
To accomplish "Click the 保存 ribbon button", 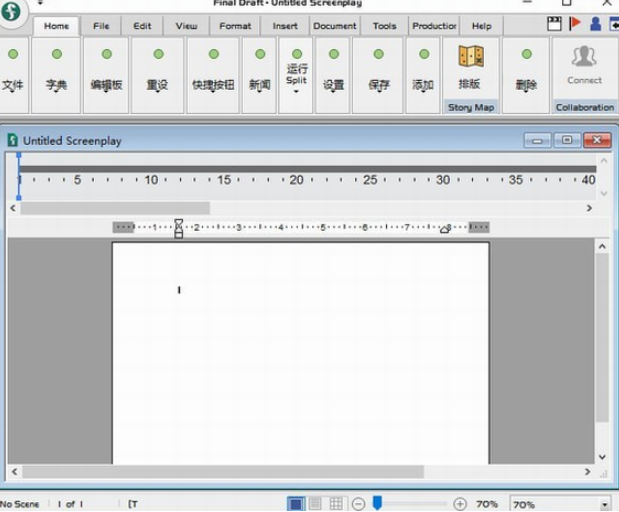I will (378, 75).
